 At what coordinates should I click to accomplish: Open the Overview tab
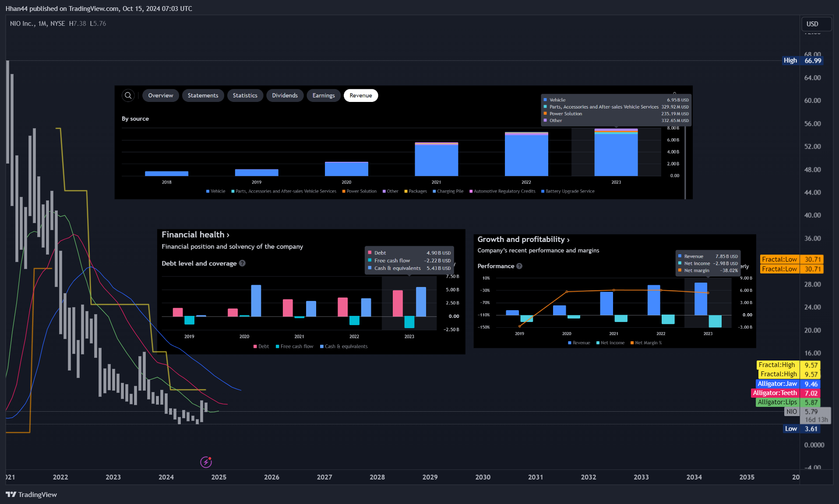(x=160, y=95)
